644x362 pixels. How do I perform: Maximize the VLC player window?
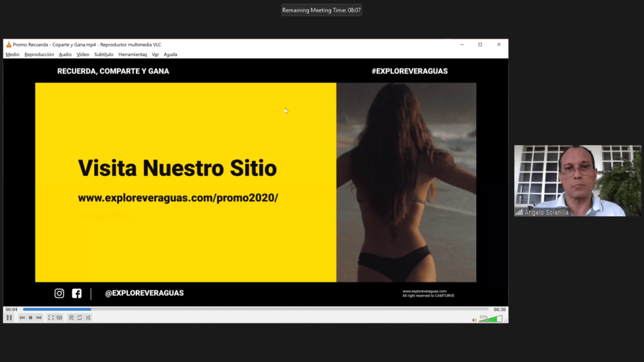[480, 45]
